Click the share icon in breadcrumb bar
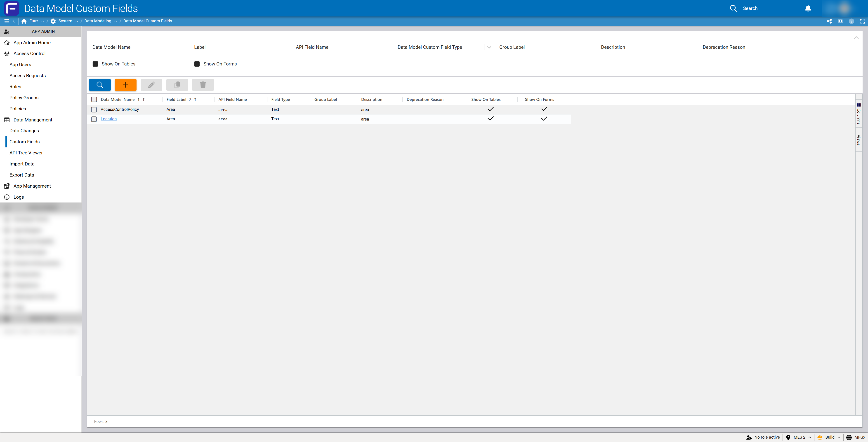Screen dimensions: 868x442 [x=829, y=21]
